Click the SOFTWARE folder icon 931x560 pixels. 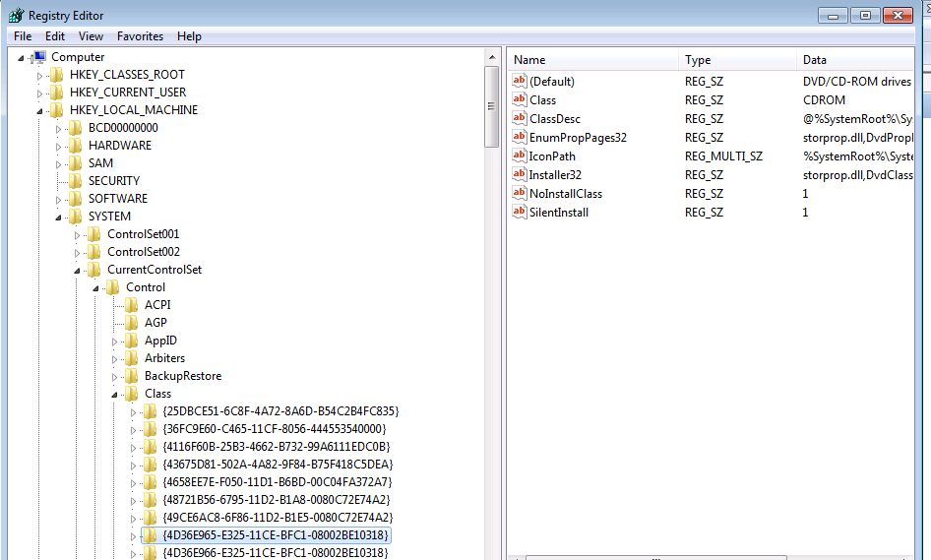[x=76, y=199]
